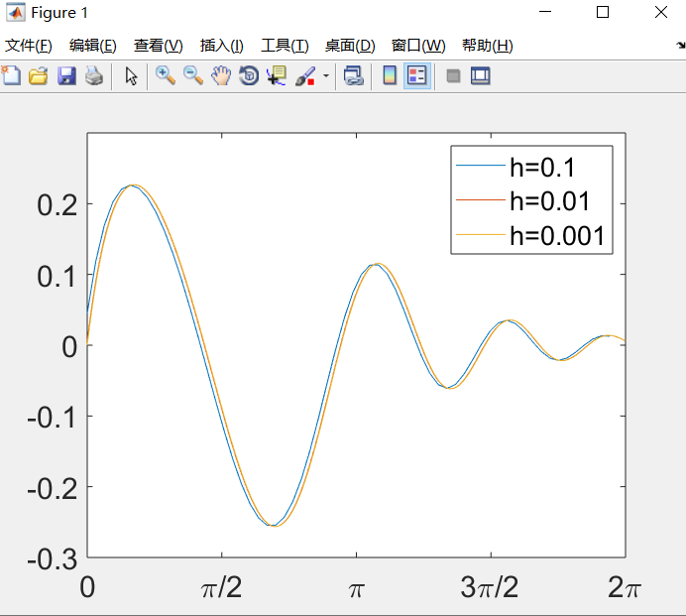686x616 pixels.
Task: Click the 0.2 y-axis tick label
Action: pyautogui.click(x=57, y=205)
